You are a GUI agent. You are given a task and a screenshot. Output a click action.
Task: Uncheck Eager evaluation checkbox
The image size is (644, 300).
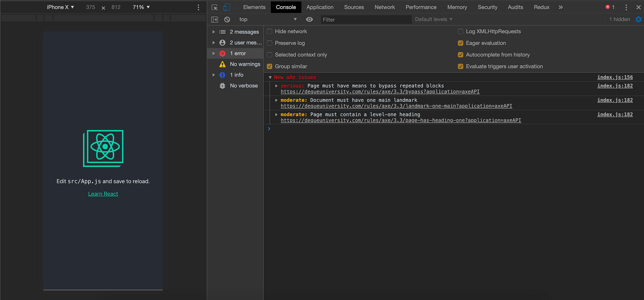(460, 43)
